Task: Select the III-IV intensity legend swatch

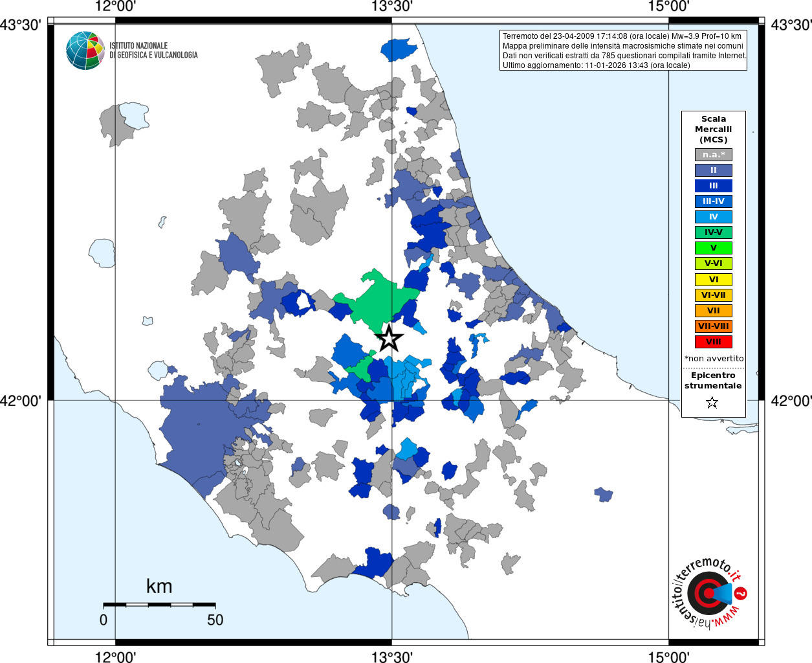Action: pos(713,201)
